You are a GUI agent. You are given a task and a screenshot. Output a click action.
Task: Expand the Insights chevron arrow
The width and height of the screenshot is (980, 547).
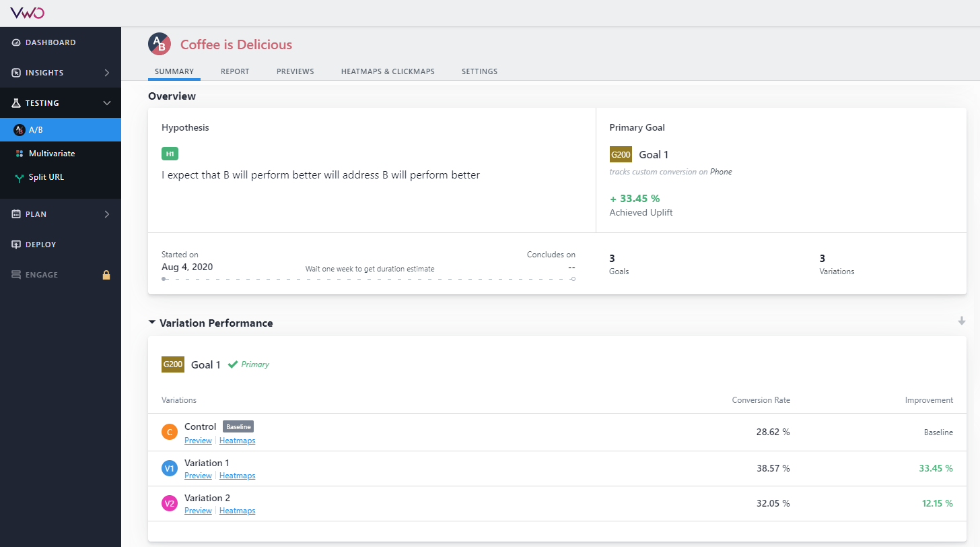coord(107,73)
